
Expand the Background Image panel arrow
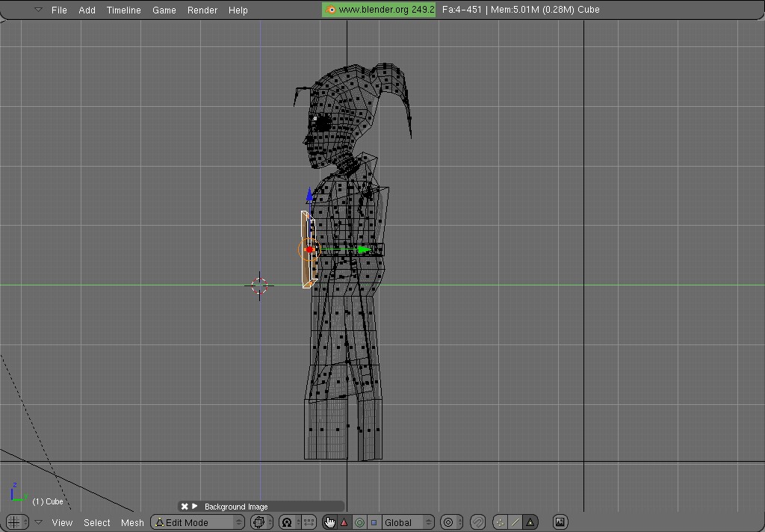195,507
